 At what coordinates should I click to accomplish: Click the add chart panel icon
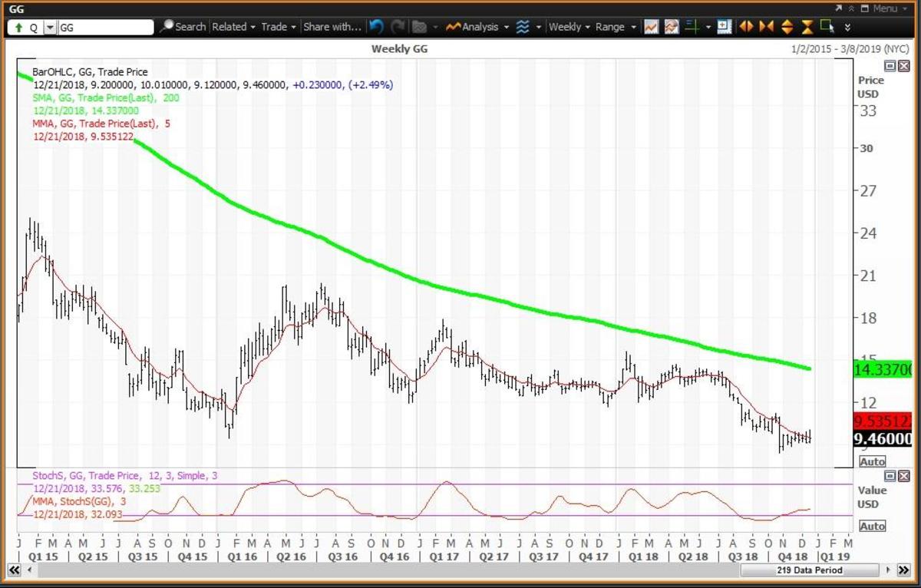coord(724,27)
